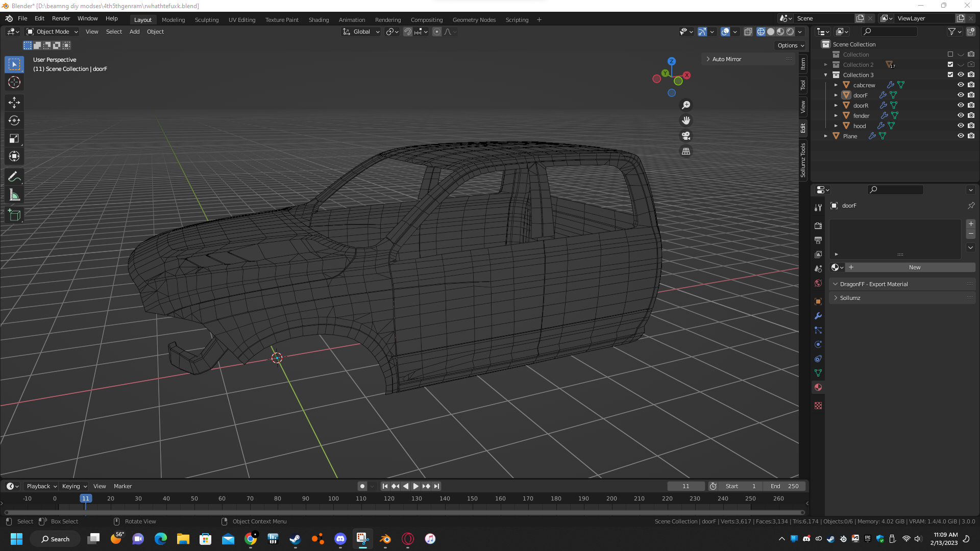Hide cabcrew object with eye icon

(x=961, y=85)
